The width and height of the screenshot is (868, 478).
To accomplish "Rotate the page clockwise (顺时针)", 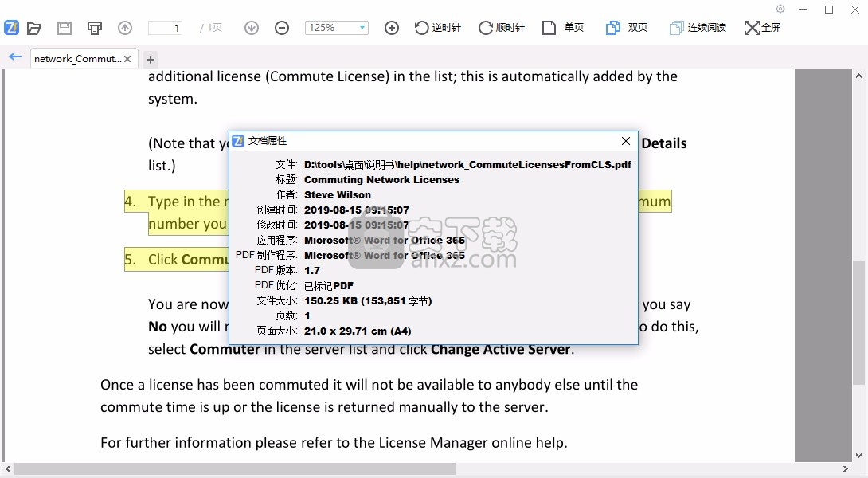I will pos(502,28).
